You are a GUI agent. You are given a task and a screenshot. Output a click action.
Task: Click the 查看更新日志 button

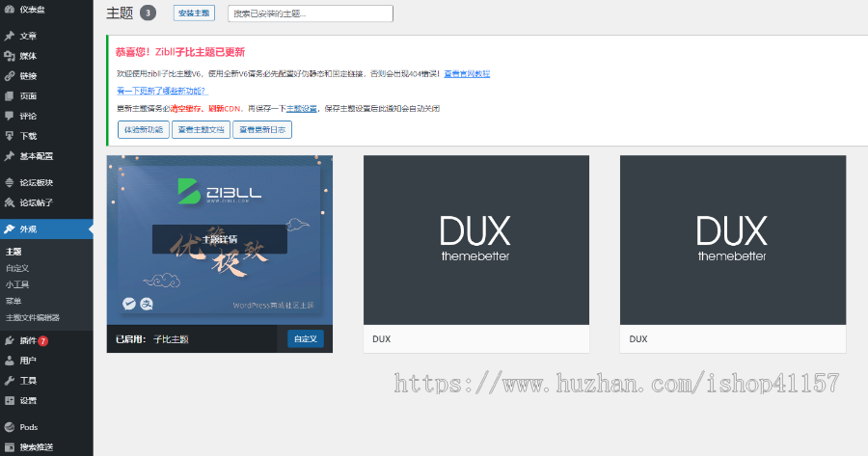pos(262,129)
